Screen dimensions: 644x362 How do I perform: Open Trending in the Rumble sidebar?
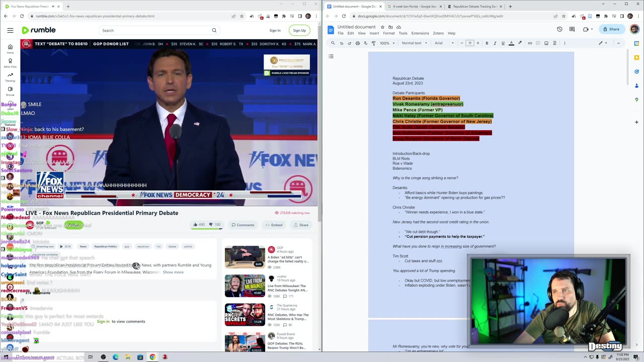10,77
